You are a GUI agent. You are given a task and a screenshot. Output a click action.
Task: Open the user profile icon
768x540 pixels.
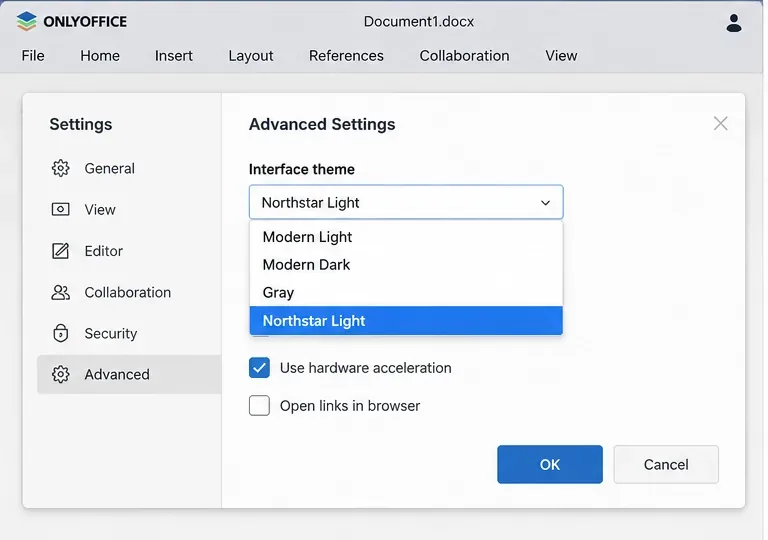coord(734,23)
